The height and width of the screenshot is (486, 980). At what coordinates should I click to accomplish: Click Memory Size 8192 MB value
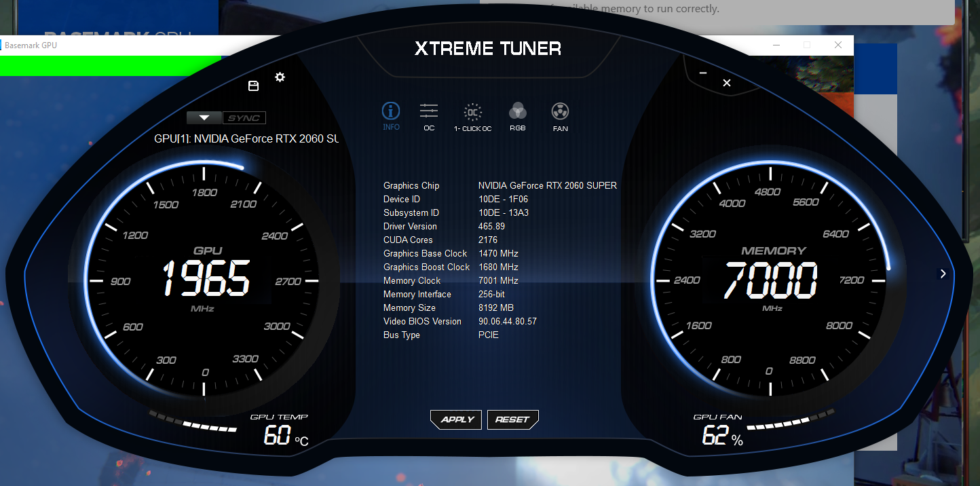click(496, 307)
